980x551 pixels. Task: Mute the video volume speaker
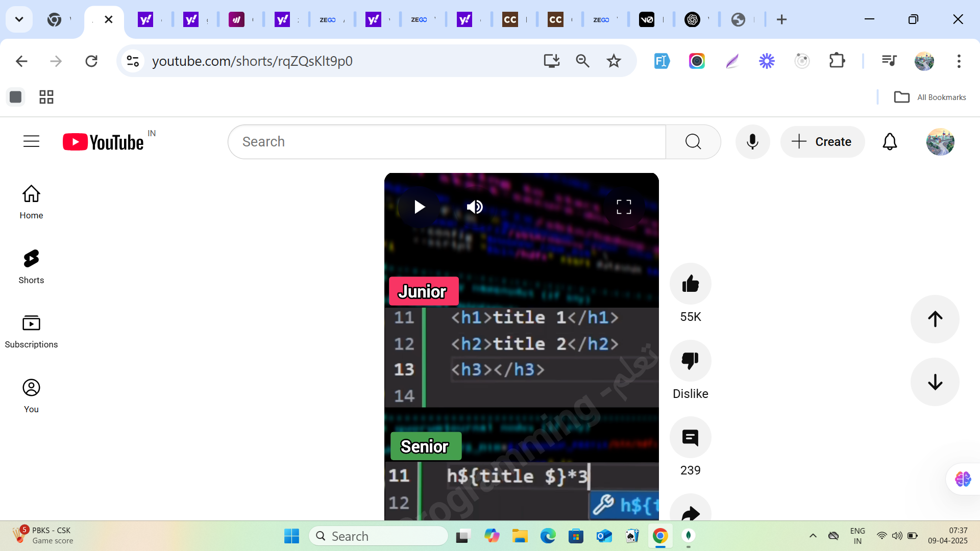[475, 207]
